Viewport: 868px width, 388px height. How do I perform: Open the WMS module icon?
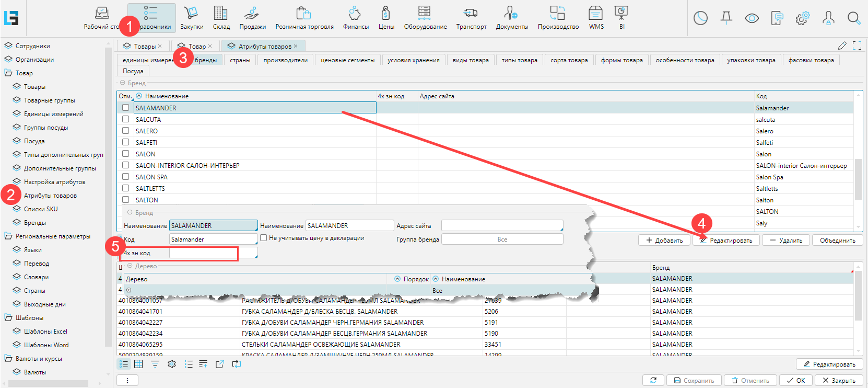tap(596, 18)
